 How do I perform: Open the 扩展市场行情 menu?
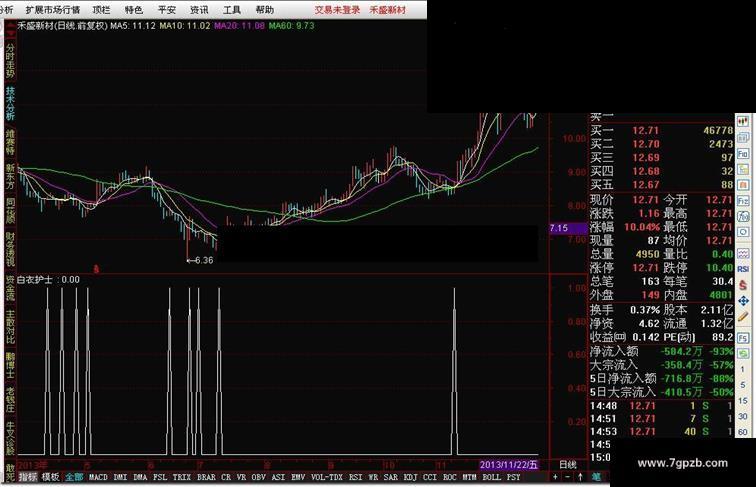[52, 10]
